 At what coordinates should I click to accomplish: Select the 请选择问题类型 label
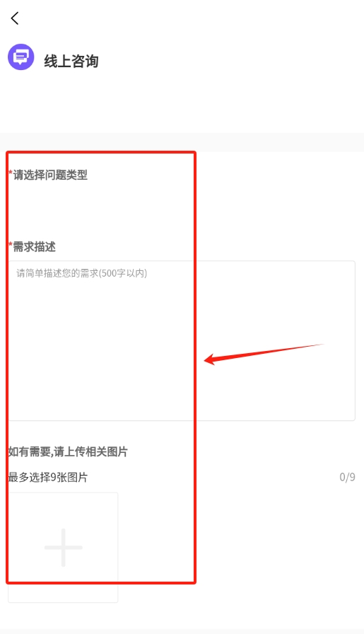click(x=50, y=175)
